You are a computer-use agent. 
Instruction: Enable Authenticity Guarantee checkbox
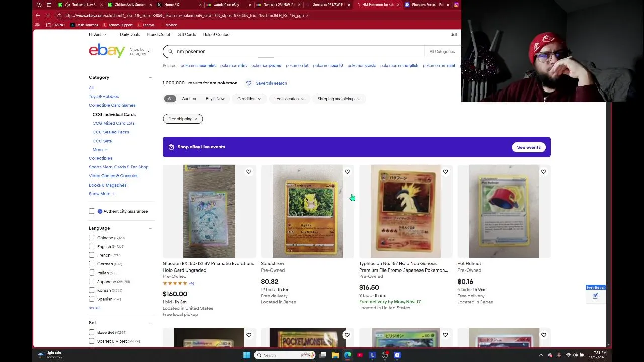pos(92,211)
